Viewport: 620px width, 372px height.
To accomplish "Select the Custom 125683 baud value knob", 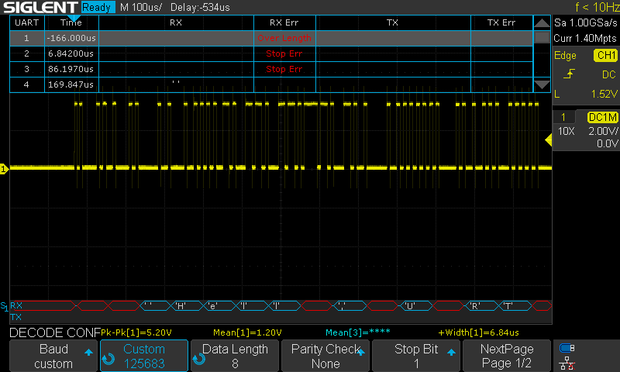I will [144, 356].
